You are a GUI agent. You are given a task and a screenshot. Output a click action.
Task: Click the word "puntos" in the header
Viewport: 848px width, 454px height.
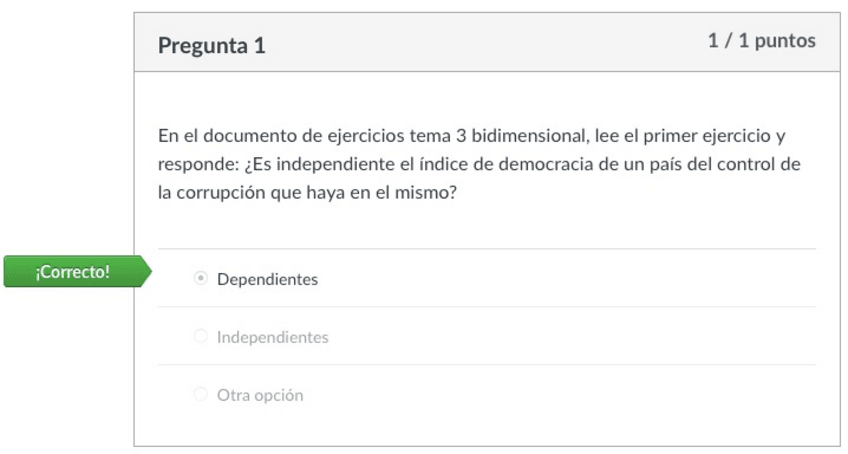coord(785,41)
